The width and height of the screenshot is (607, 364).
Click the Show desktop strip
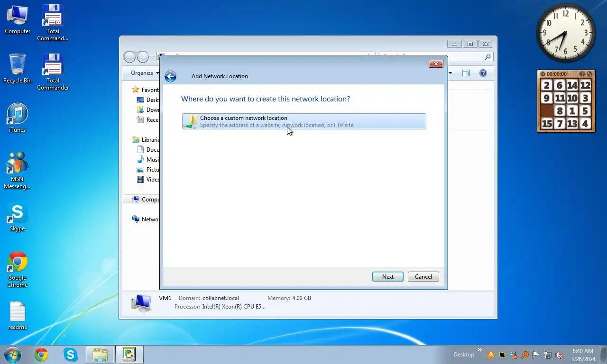(604, 355)
